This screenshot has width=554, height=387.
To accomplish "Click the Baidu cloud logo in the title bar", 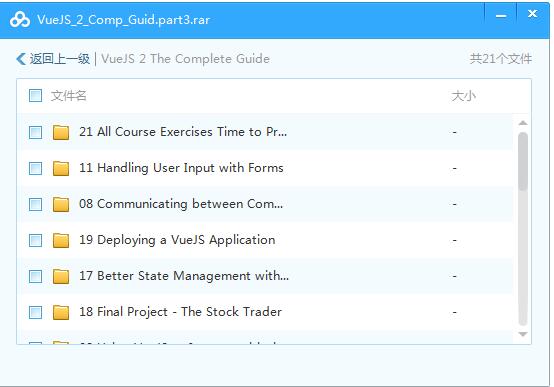I will [20, 19].
